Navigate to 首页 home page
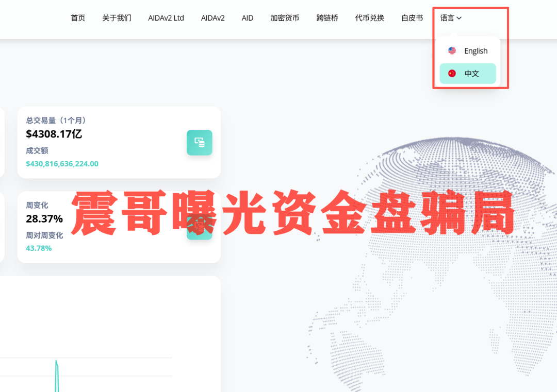Screen dimensions: 557x392 78,18
